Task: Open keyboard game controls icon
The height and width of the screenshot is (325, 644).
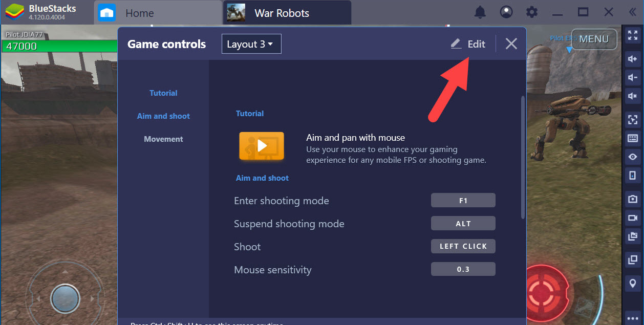Action: 633,138
